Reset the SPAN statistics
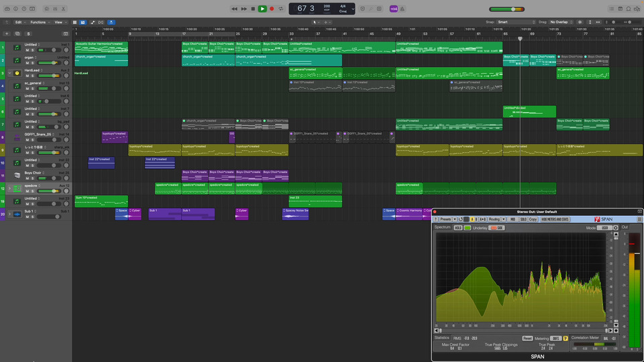Screen dimensions: 644x362 [527, 338]
